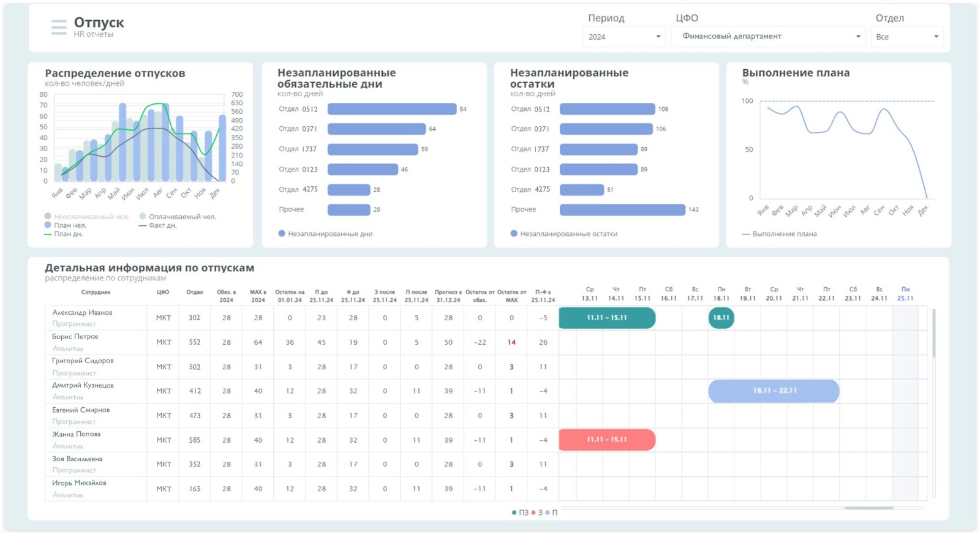Select employee Игорь Михайлов
The height and width of the screenshot is (534, 980).
(x=79, y=483)
